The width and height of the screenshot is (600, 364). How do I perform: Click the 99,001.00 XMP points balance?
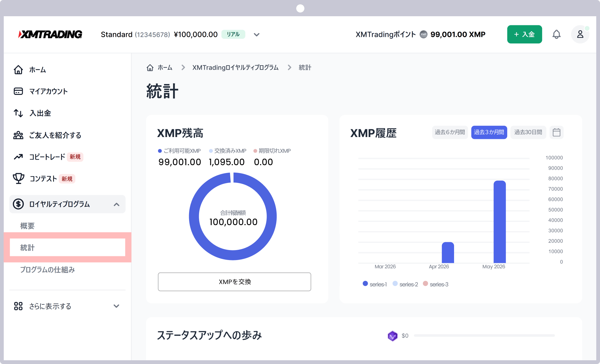click(x=457, y=34)
